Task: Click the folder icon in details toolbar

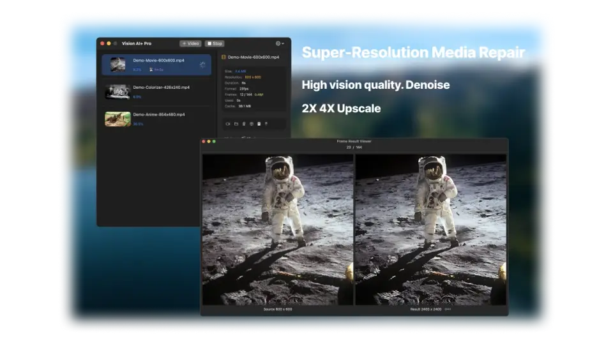Action: (x=236, y=124)
